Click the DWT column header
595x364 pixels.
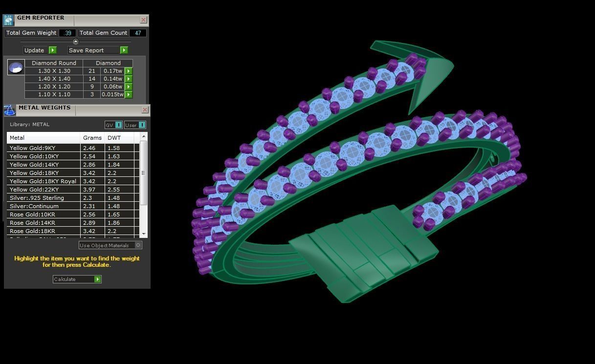(x=119, y=138)
